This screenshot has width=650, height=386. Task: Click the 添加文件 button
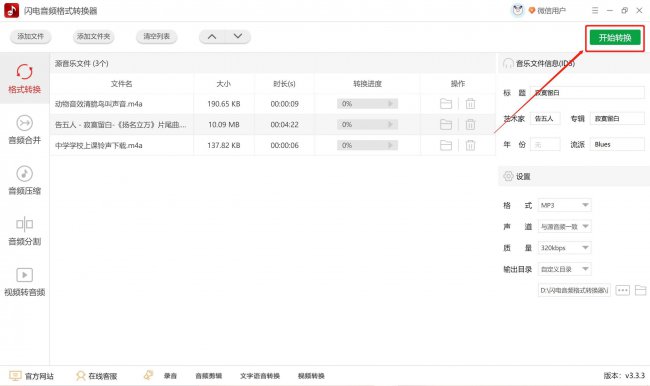pyautogui.click(x=30, y=36)
